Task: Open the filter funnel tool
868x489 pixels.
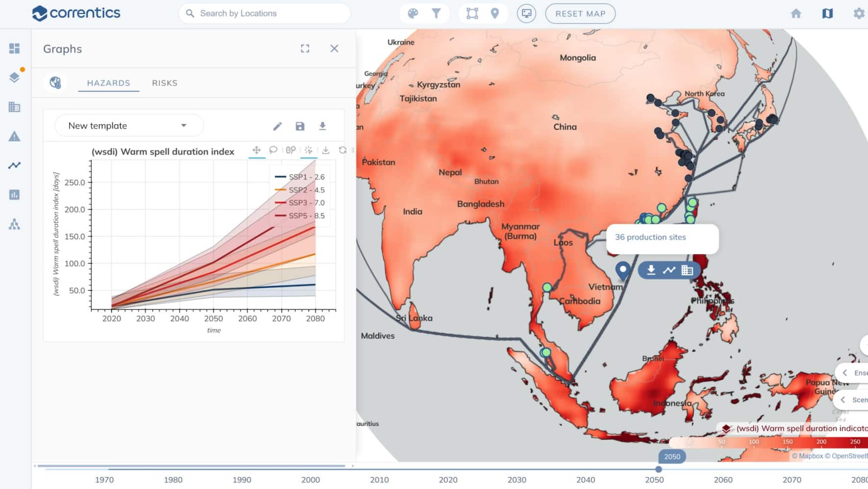Action: point(436,14)
